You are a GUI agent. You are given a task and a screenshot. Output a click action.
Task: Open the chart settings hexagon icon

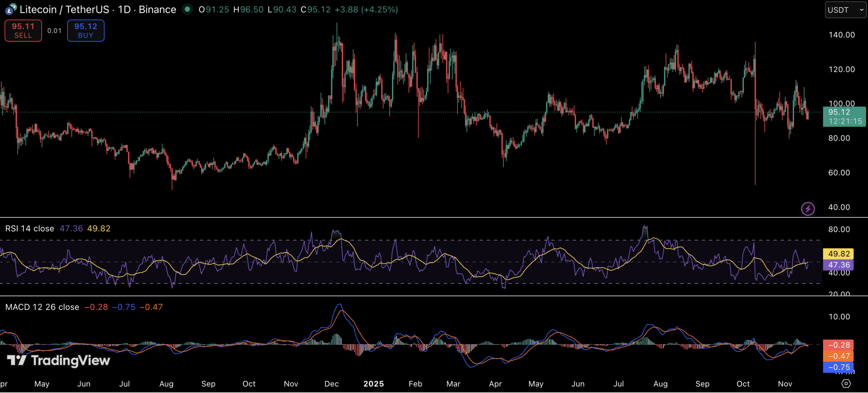click(846, 384)
